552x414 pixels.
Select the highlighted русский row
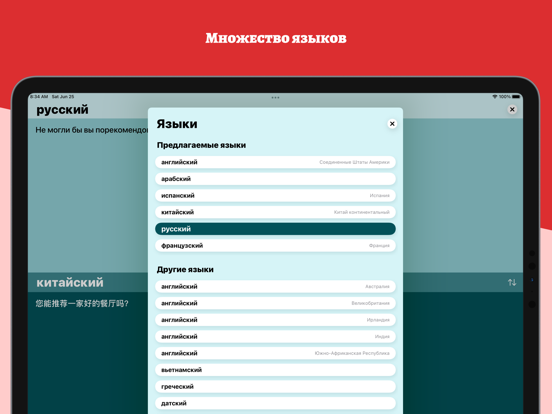[x=275, y=229]
